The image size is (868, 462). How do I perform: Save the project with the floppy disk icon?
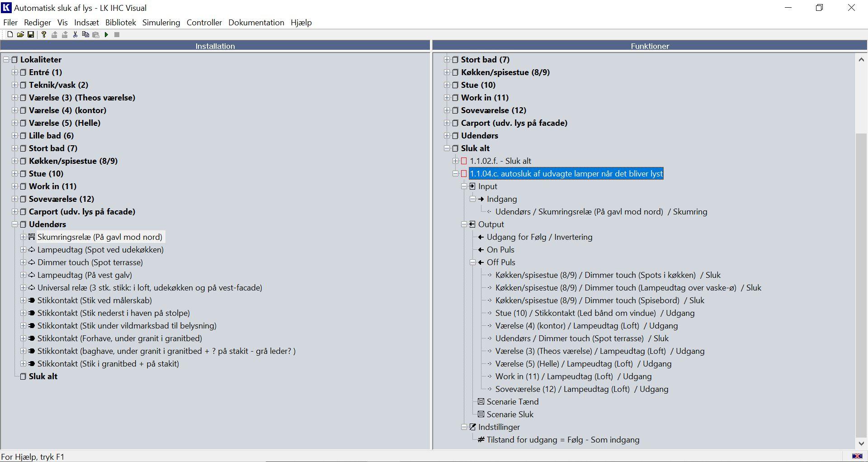pyautogui.click(x=31, y=34)
